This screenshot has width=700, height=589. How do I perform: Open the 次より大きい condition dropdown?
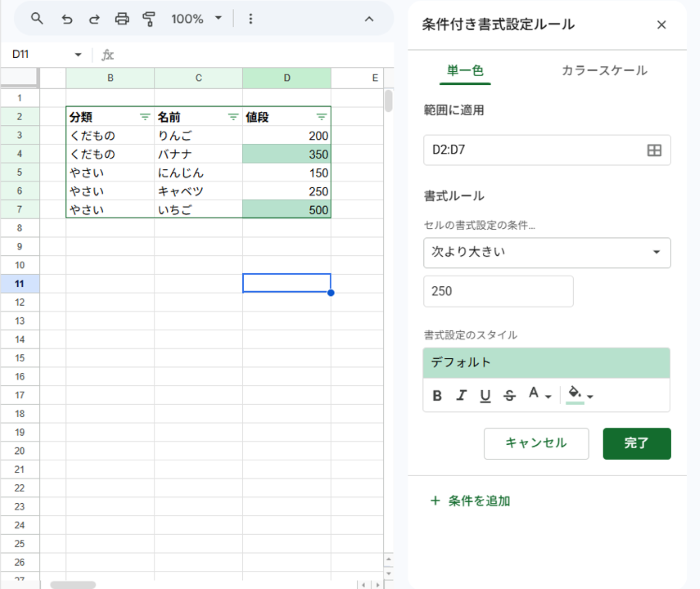coord(546,252)
